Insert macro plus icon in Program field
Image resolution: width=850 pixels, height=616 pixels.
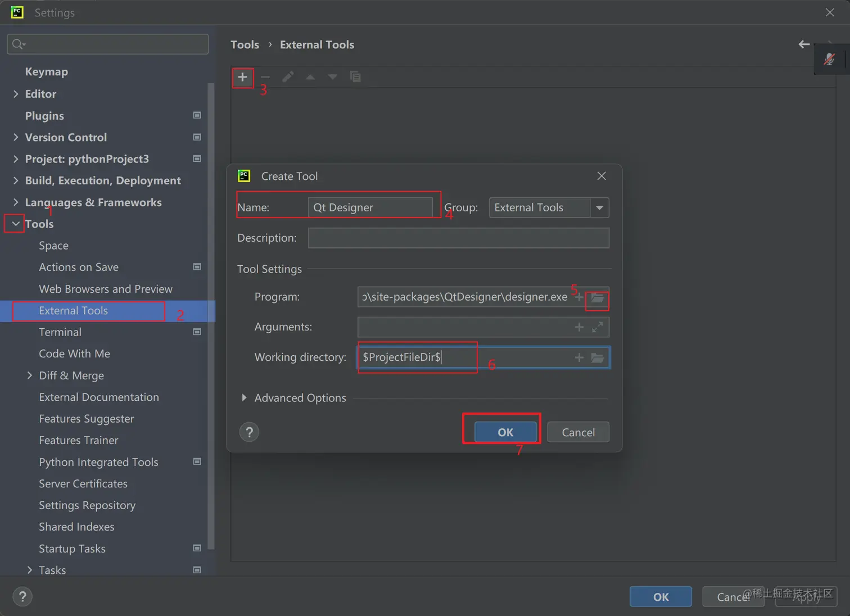(579, 297)
